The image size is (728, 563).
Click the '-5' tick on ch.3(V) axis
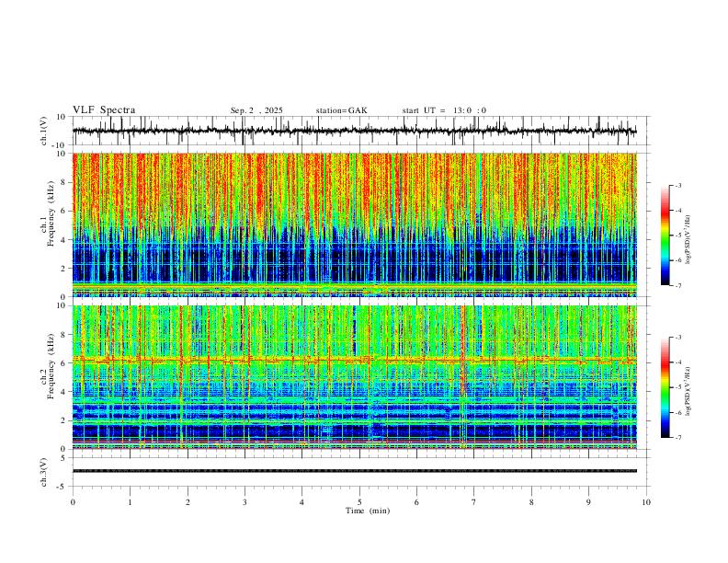point(62,487)
